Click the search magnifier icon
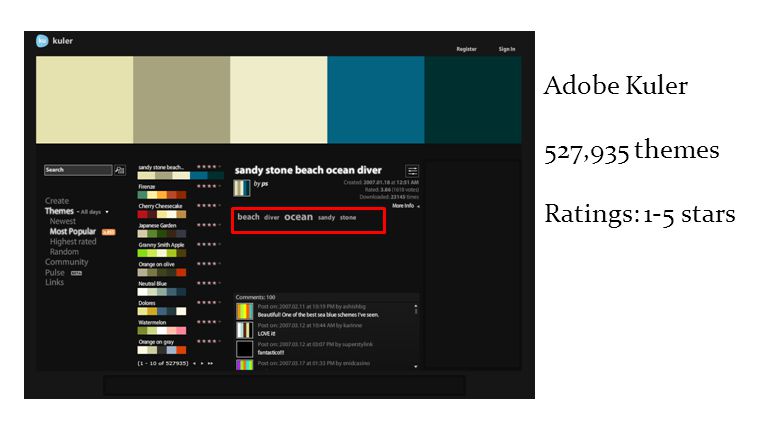 pyautogui.click(x=120, y=170)
